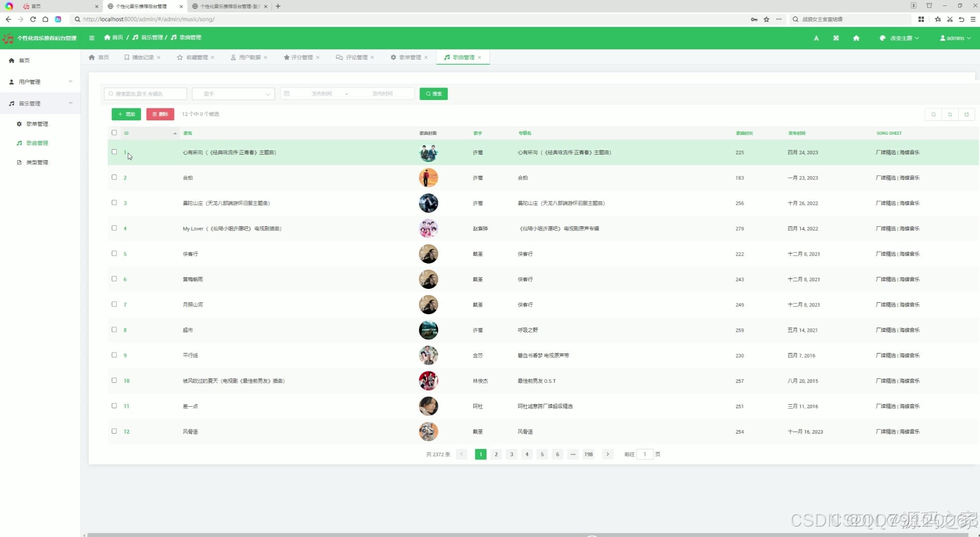980x537 pixels.
Task: Click the table refresh icon button
Action: pyautogui.click(x=950, y=114)
